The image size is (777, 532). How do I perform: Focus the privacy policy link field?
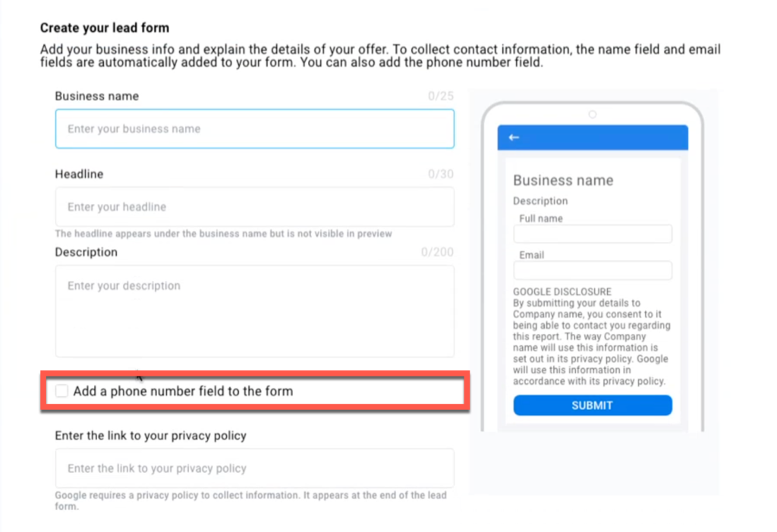[255, 468]
